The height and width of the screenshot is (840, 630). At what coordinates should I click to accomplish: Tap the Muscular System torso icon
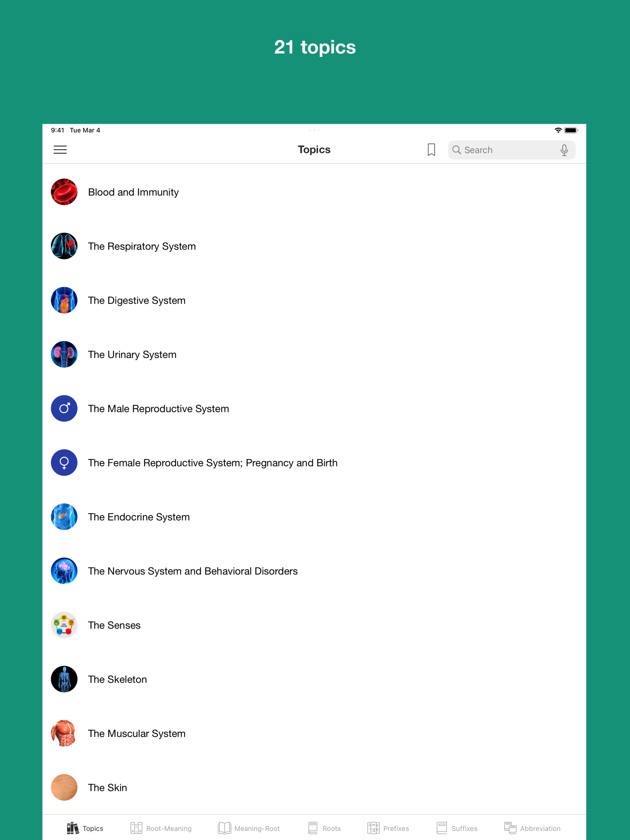pyautogui.click(x=64, y=733)
